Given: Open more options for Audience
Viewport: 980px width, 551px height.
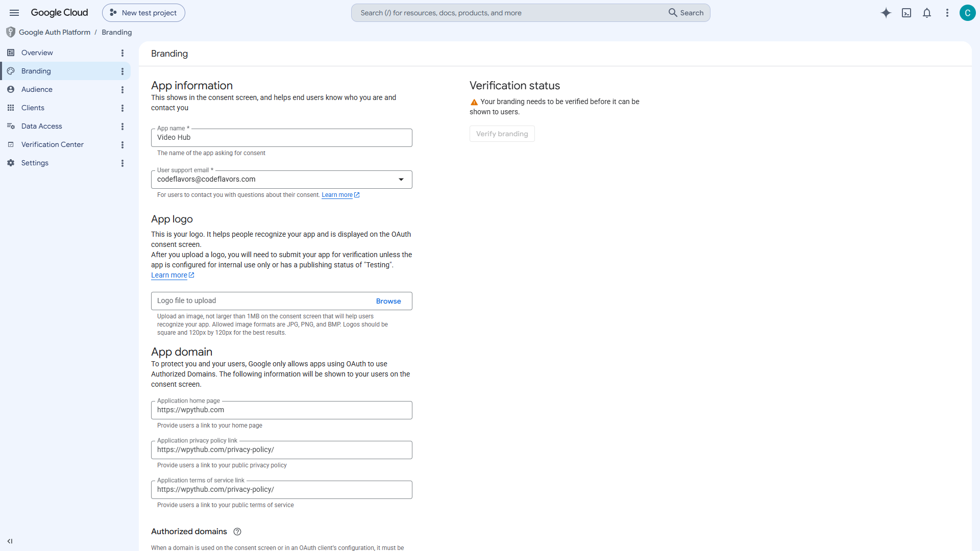Looking at the screenshot, I should (x=122, y=90).
